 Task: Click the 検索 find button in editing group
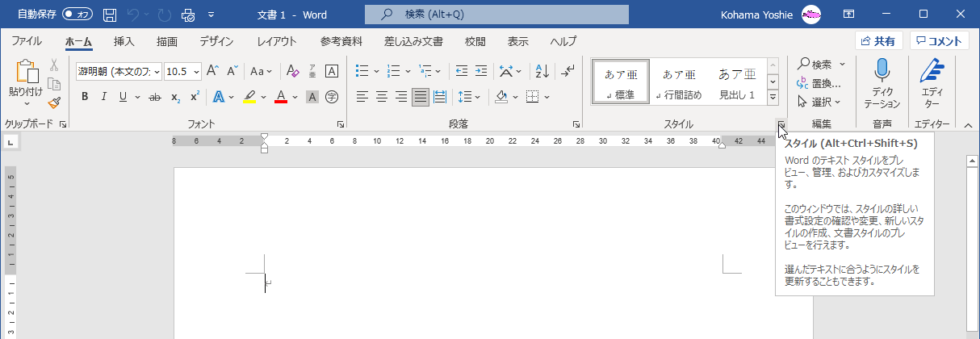[815, 64]
